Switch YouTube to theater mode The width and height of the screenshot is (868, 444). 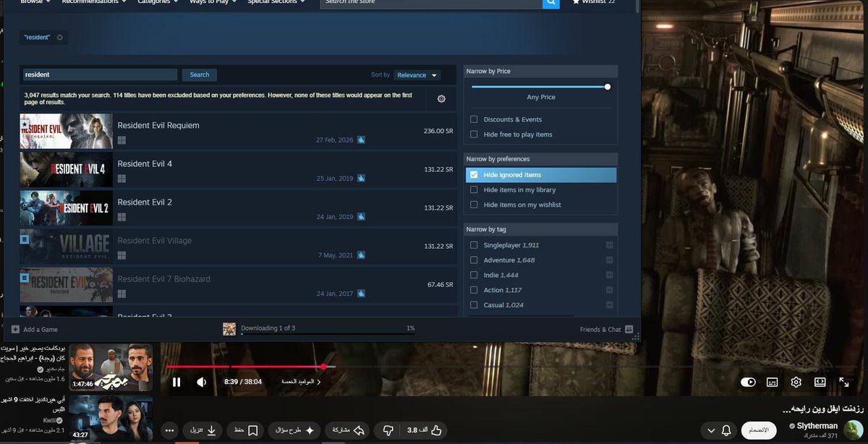(x=820, y=382)
